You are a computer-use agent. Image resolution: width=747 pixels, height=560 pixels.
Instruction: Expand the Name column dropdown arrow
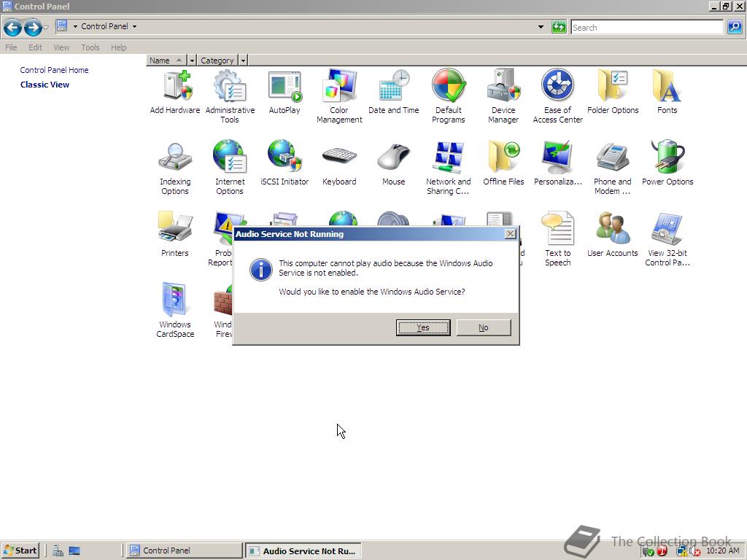pos(192,61)
